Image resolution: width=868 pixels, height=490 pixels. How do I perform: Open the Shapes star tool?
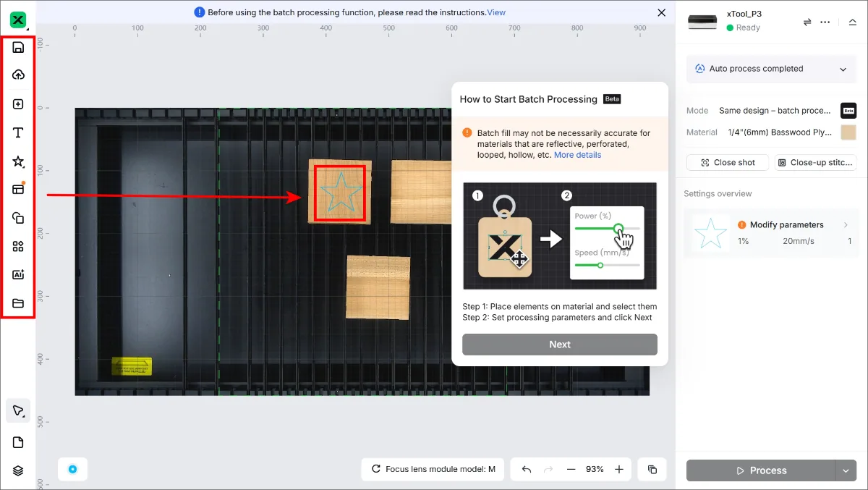(19, 161)
